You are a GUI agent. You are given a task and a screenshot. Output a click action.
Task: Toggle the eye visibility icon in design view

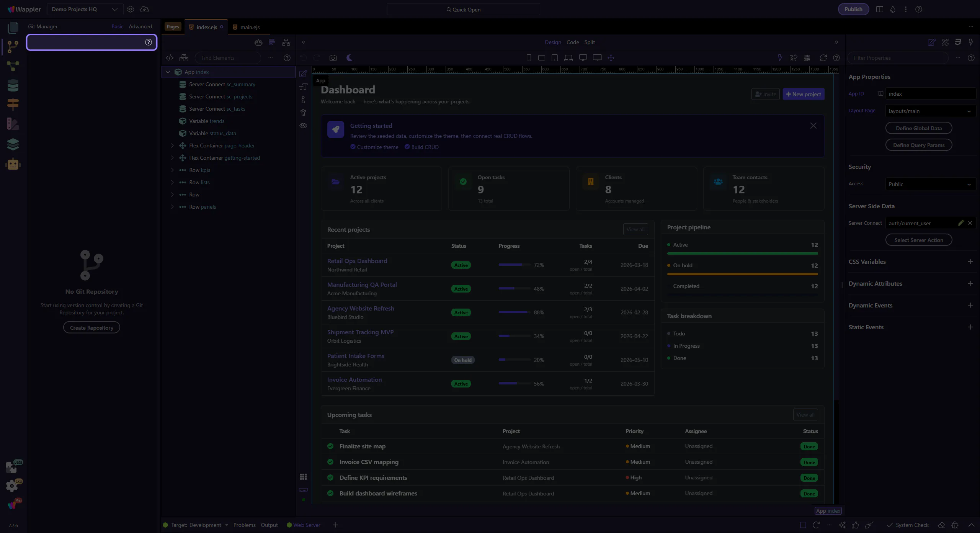pyautogui.click(x=303, y=126)
